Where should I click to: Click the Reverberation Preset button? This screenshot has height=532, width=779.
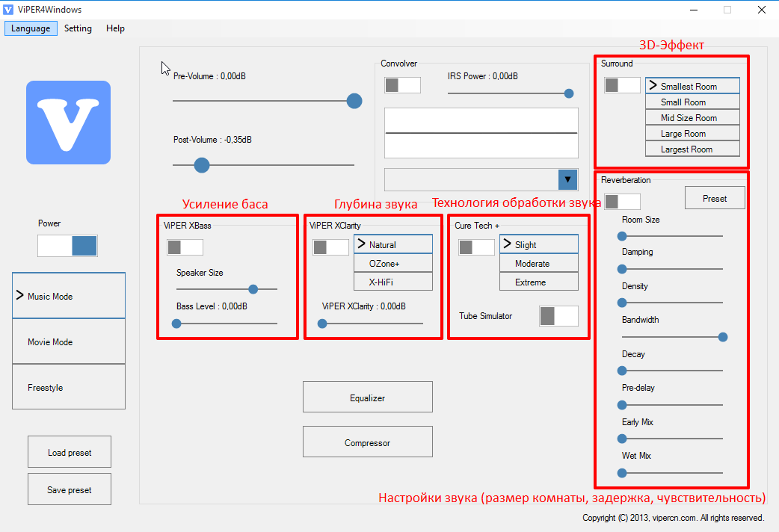point(715,198)
